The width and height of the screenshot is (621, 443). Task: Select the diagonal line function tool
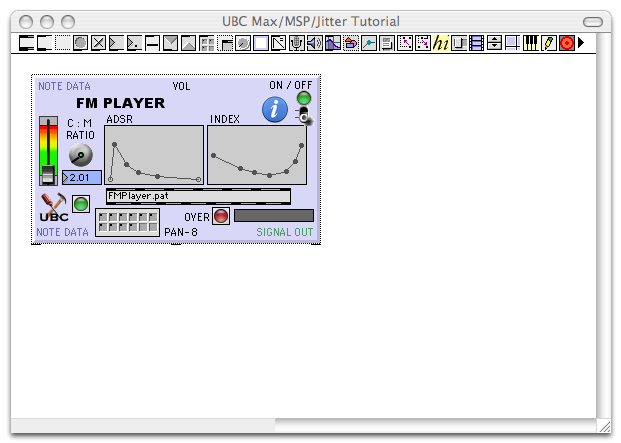click(279, 43)
